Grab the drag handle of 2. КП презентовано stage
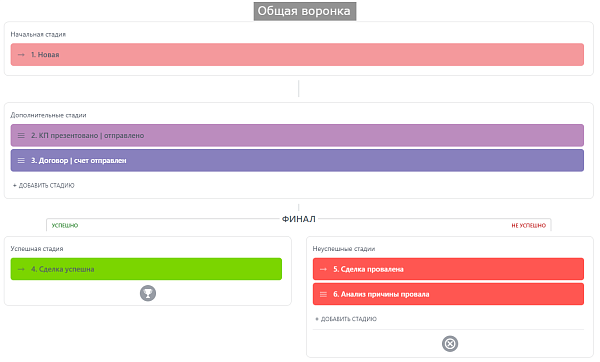This screenshot has height=362, width=600. pyautogui.click(x=21, y=135)
